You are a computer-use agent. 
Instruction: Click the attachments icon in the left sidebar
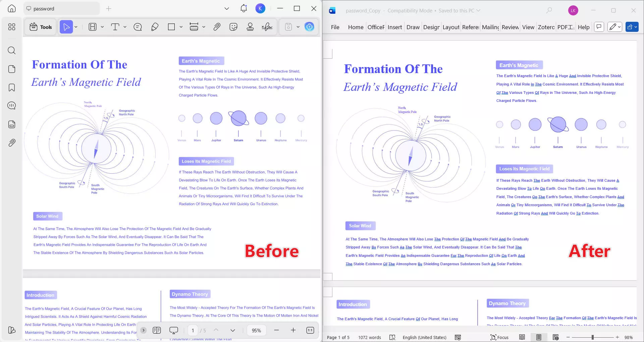[12, 142]
